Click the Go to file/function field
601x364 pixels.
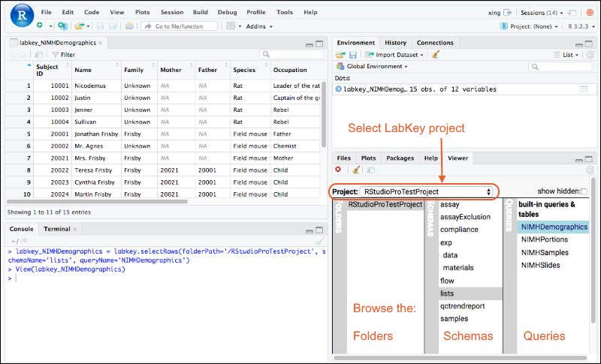pyautogui.click(x=179, y=26)
